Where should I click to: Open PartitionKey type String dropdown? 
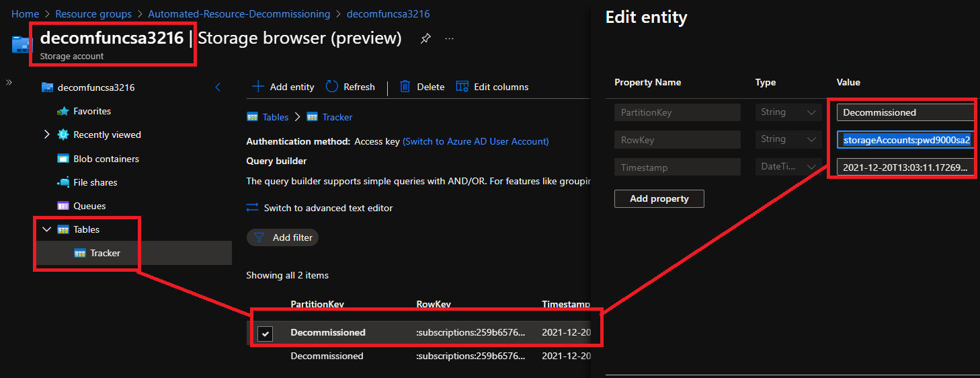[x=789, y=112]
